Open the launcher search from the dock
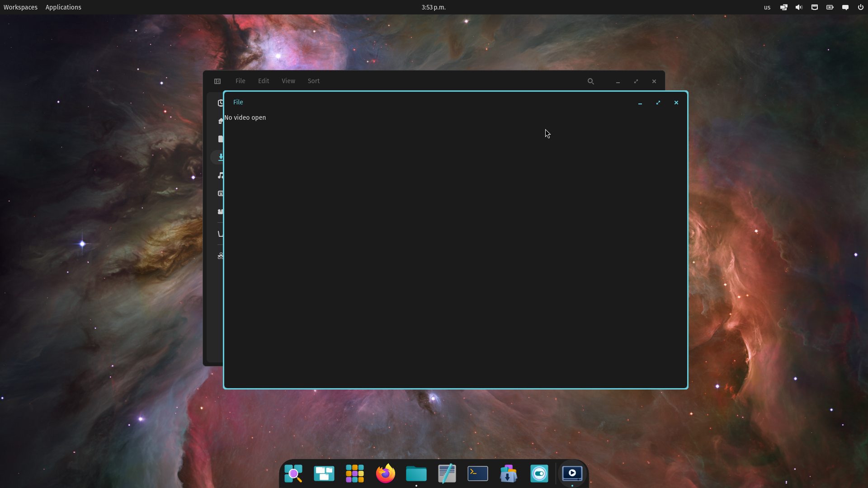The height and width of the screenshot is (488, 868). point(293,474)
